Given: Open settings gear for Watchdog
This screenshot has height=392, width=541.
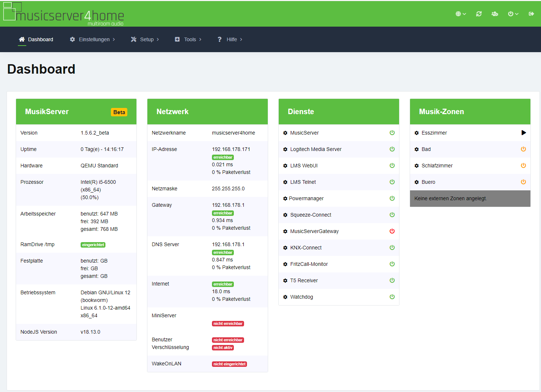Looking at the screenshot, I should pos(285,297).
